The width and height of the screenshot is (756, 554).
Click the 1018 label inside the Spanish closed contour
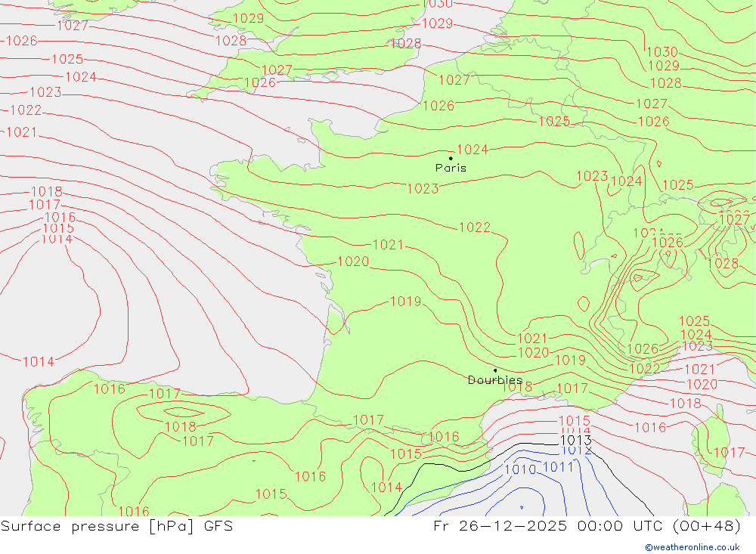point(181,427)
